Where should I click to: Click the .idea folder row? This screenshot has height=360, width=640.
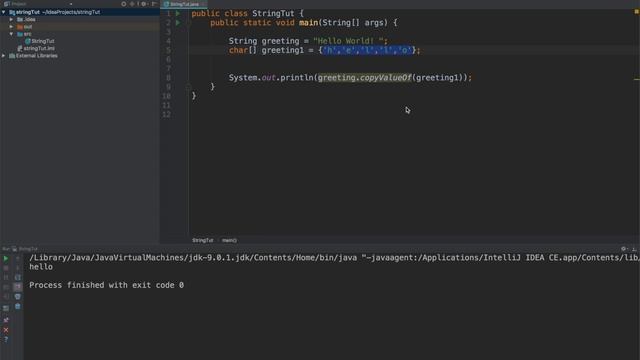point(80,20)
